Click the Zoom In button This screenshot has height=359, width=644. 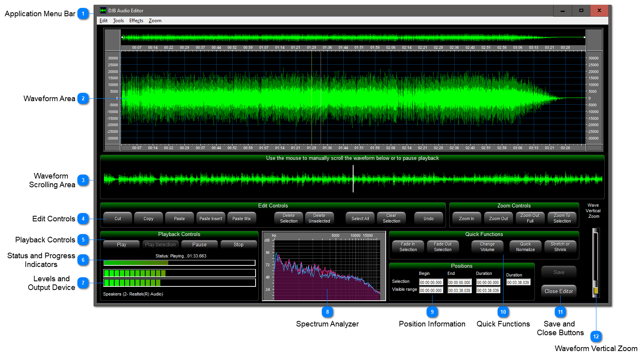click(x=467, y=219)
